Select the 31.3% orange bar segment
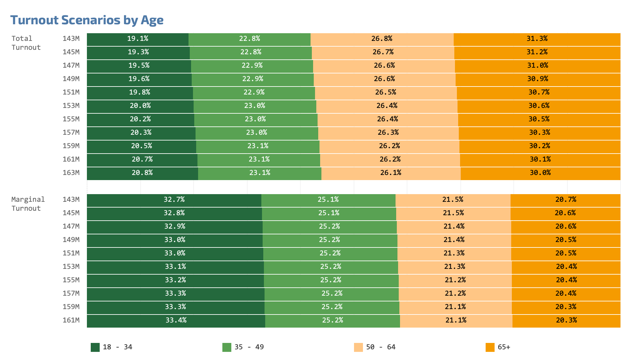 [537, 39]
